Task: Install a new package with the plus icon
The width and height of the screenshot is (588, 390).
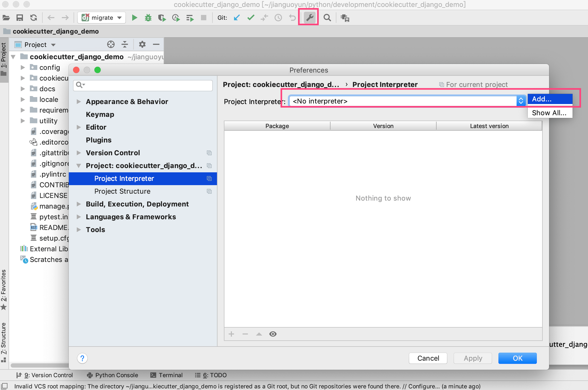Action: tap(231, 334)
